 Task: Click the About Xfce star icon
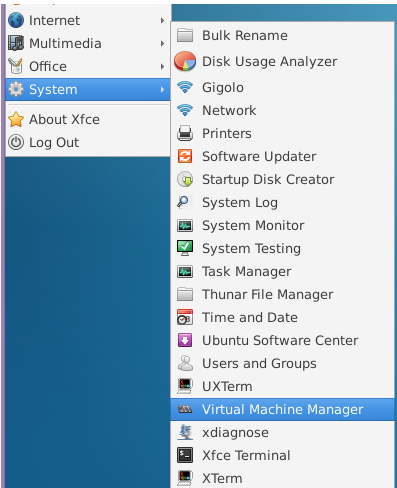(x=16, y=119)
